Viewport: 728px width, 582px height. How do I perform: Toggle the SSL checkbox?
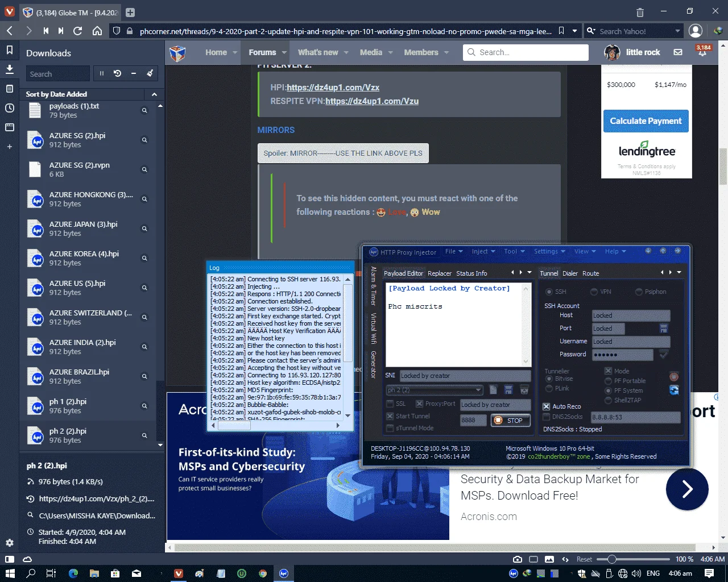(x=390, y=404)
